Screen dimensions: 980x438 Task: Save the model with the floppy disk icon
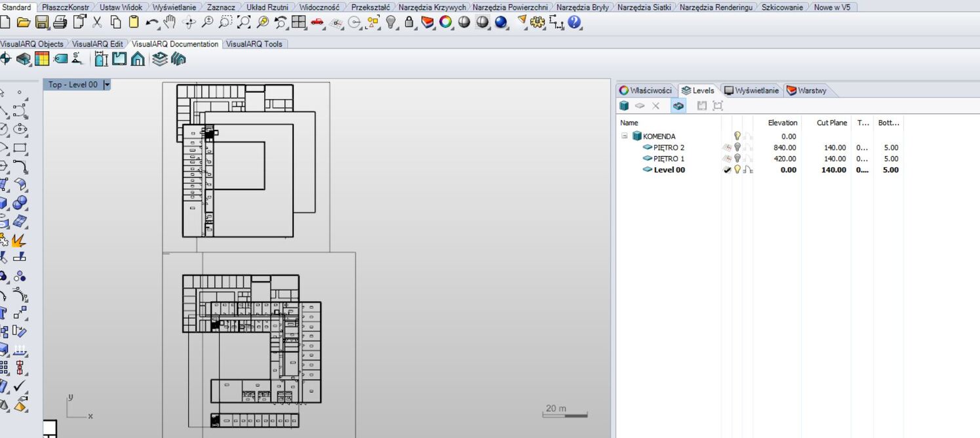[x=42, y=22]
